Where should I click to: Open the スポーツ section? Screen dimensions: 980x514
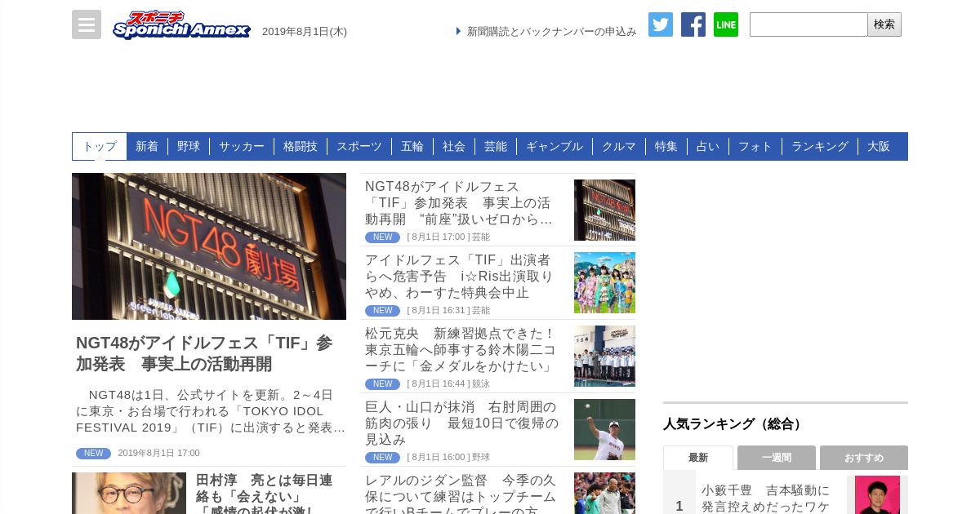[359, 146]
